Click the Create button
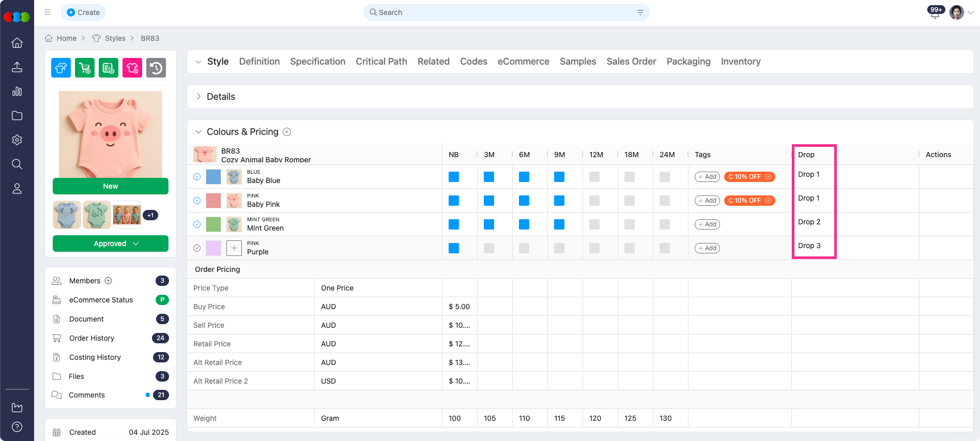Viewport: 980px width, 441px height. [83, 12]
